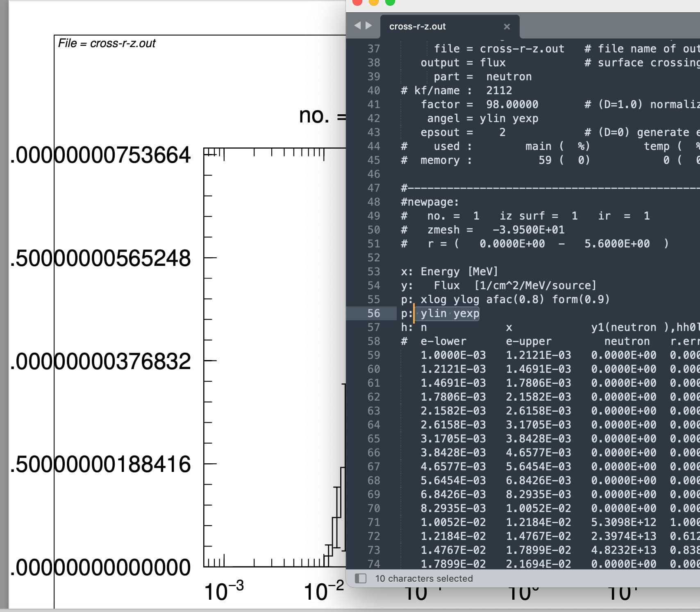Screen dimensions: 700x612
Task: Click line number 56 in gutter
Action: click(x=373, y=313)
